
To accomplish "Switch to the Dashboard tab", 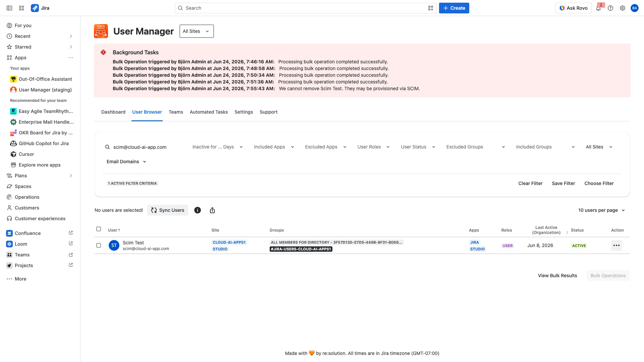I will click(x=113, y=112).
